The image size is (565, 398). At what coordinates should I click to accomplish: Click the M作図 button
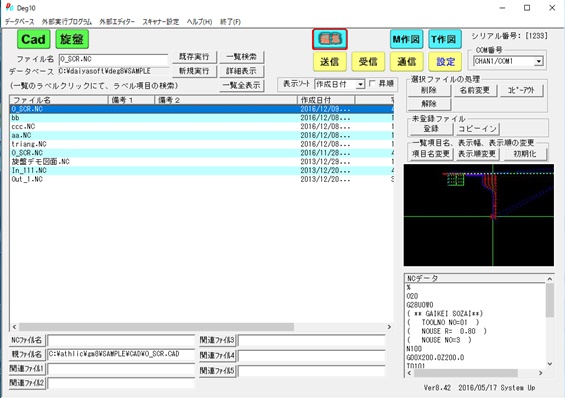pos(406,39)
